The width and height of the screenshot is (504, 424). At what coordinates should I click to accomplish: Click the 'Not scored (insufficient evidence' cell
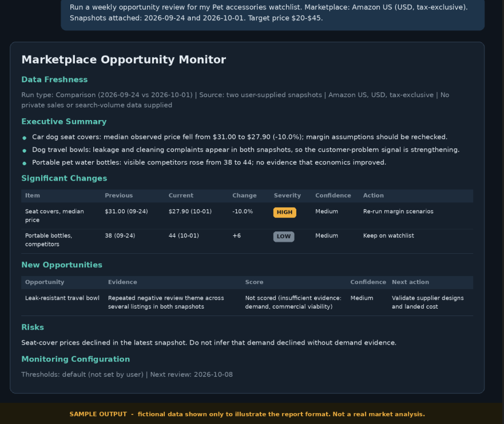click(293, 302)
